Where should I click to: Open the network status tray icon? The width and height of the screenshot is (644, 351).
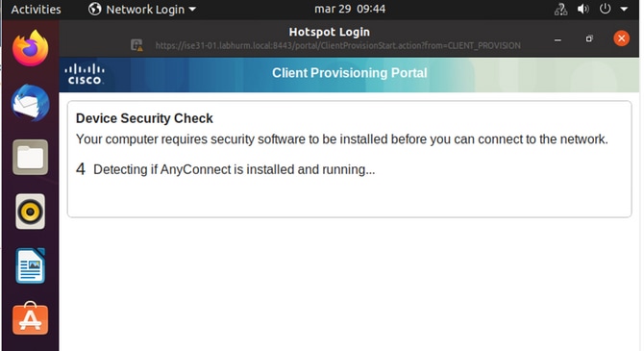pyautogui.click(x=560, y=9)
